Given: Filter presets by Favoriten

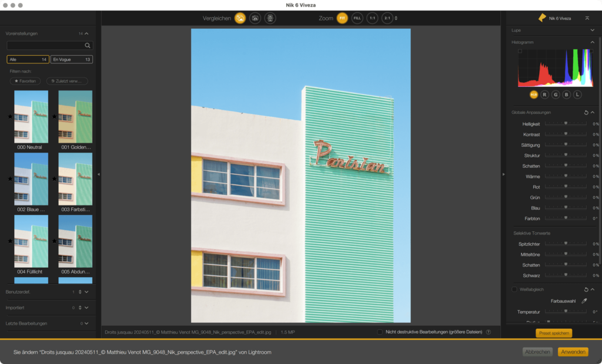Looking at the screenshot, I should (x=25, y=81).
